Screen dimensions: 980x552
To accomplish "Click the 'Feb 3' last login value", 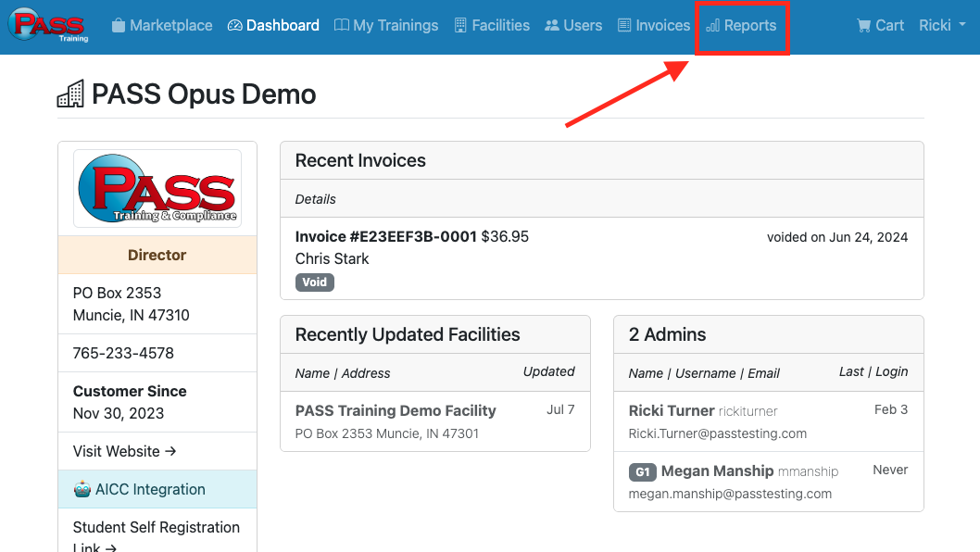I will pos(891,409).
